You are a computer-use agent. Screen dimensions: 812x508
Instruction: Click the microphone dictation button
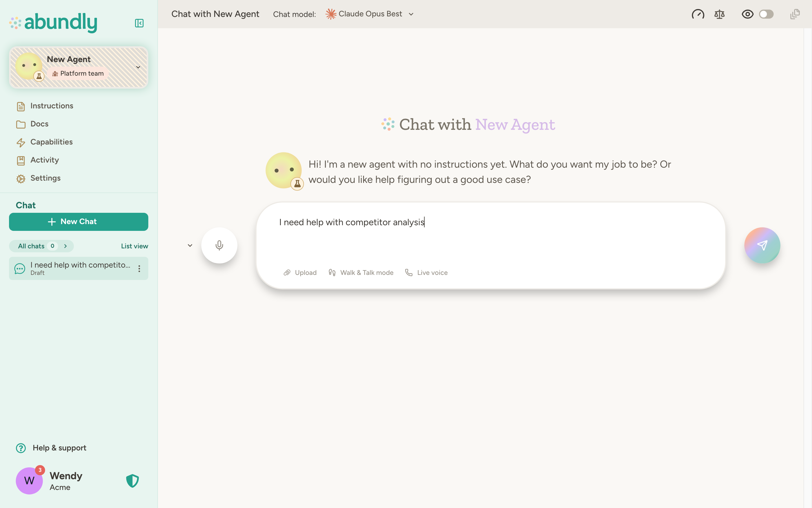(x=219, y=245)
